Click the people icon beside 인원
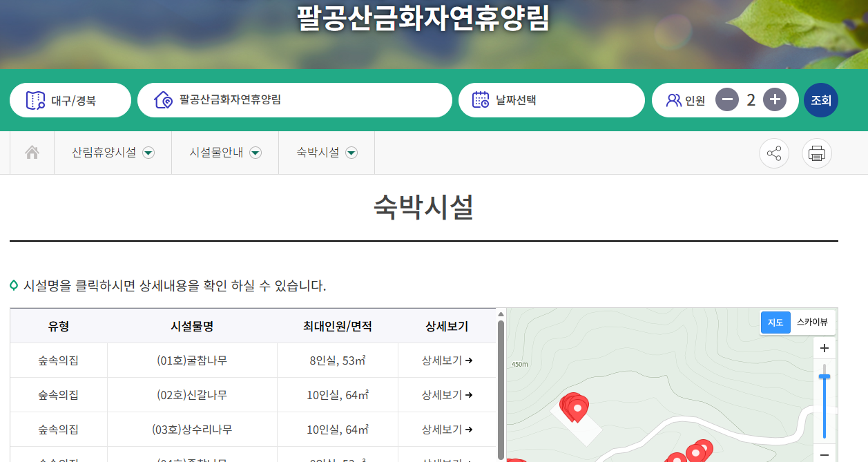868x462 pixels. 673,100
